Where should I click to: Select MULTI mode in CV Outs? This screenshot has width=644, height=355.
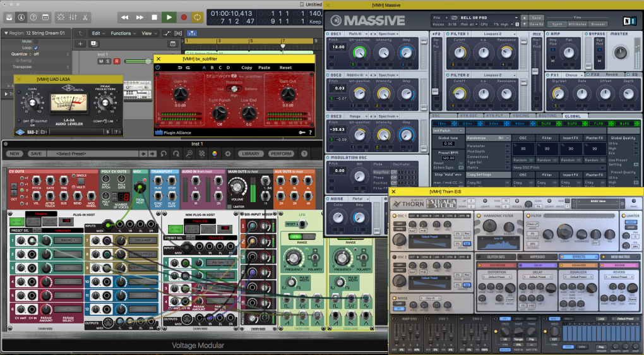tap(74, 187)
